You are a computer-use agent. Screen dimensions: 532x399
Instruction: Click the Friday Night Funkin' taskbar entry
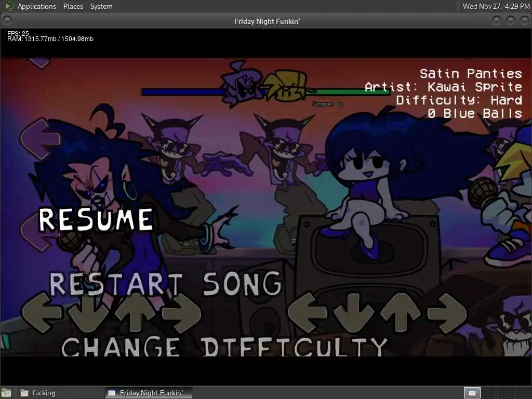click(x=149, y=393)
